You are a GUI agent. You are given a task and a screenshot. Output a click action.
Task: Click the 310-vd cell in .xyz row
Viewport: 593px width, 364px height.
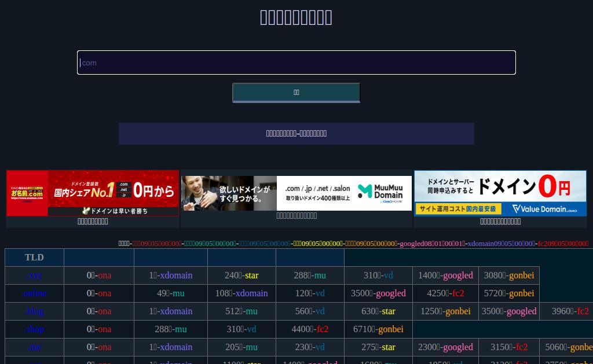click(x=378, y=275)
